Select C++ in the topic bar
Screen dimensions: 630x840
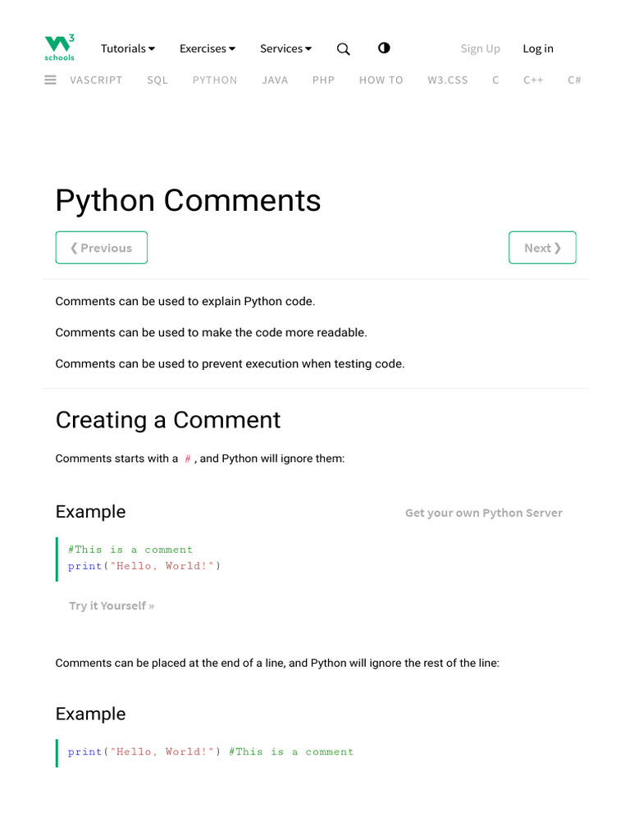click(x=533, y=80)
